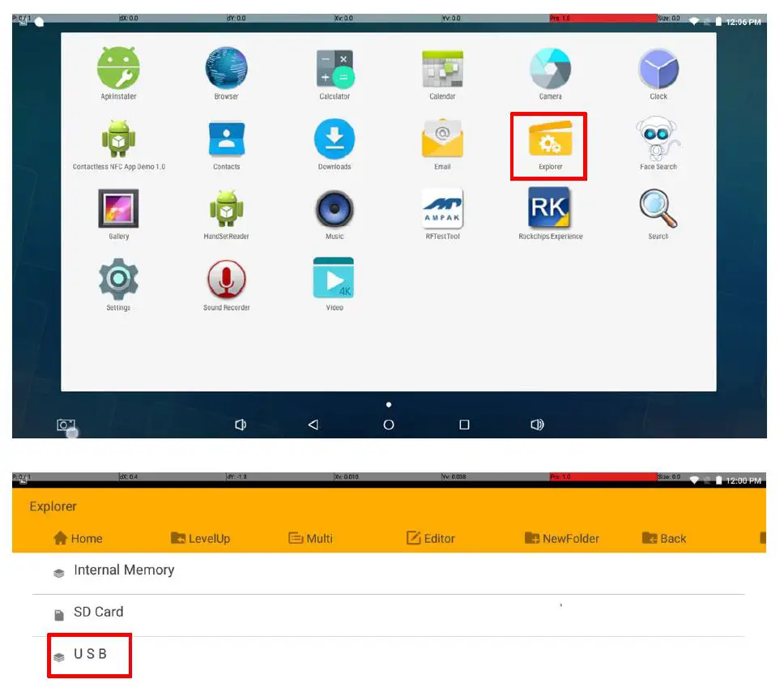
Task: Launch the Music app
Action: 334,214
